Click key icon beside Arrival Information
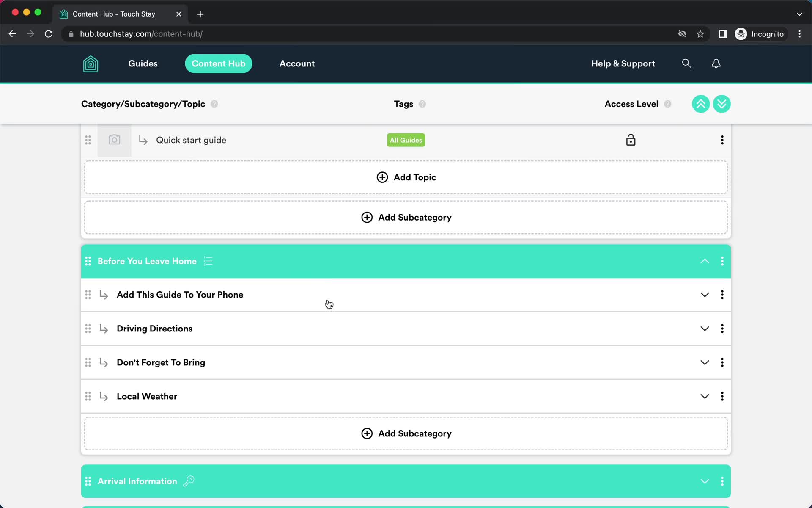812x508 pixels. tap(189, 481)
